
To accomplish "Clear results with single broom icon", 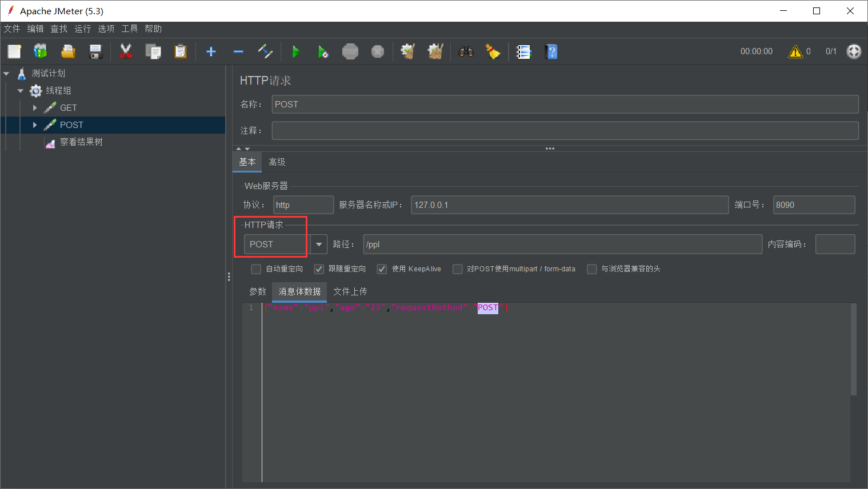I will click(407, 51).
